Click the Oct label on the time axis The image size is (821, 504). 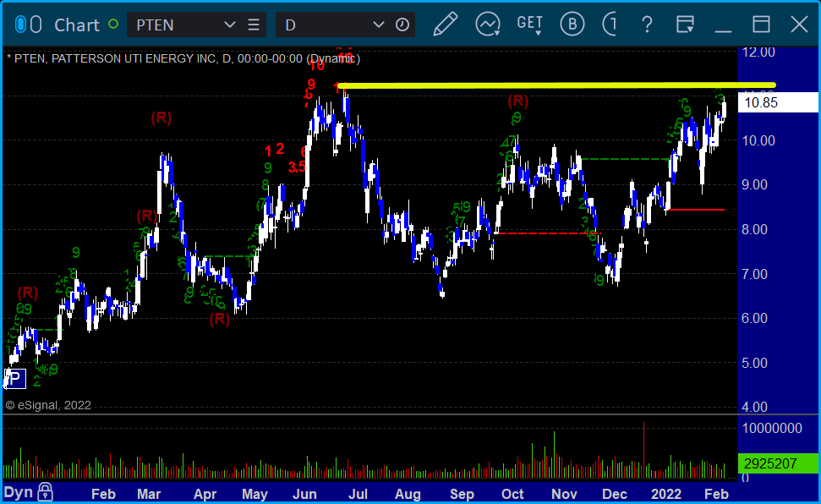pos(512,494)
